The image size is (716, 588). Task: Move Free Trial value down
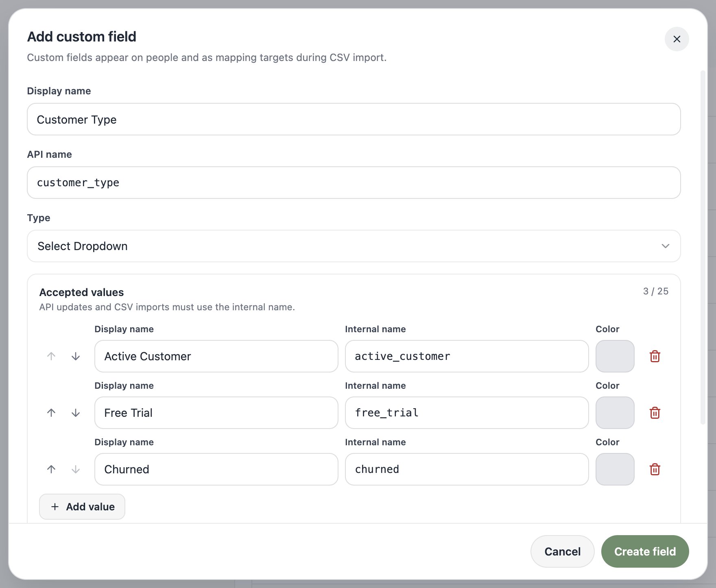pyautogui.click(x=76, y=413)
